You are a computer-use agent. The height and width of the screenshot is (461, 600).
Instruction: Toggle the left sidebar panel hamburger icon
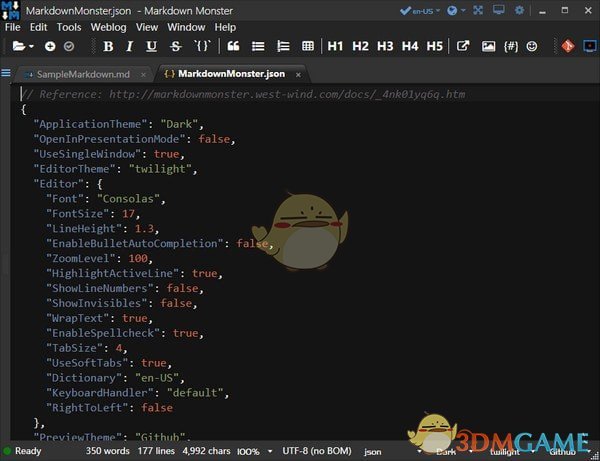[7, 74]
